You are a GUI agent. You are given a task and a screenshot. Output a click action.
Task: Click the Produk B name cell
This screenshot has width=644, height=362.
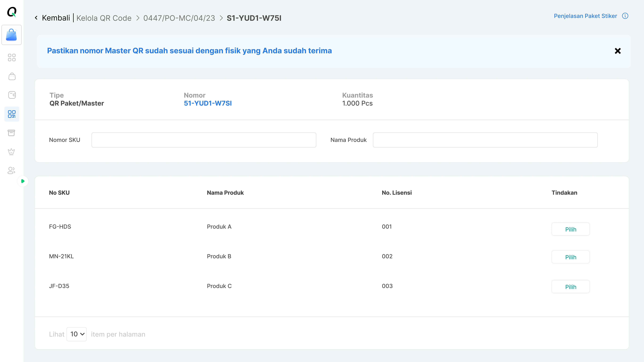pyautogui.click(x=219, y=257)
